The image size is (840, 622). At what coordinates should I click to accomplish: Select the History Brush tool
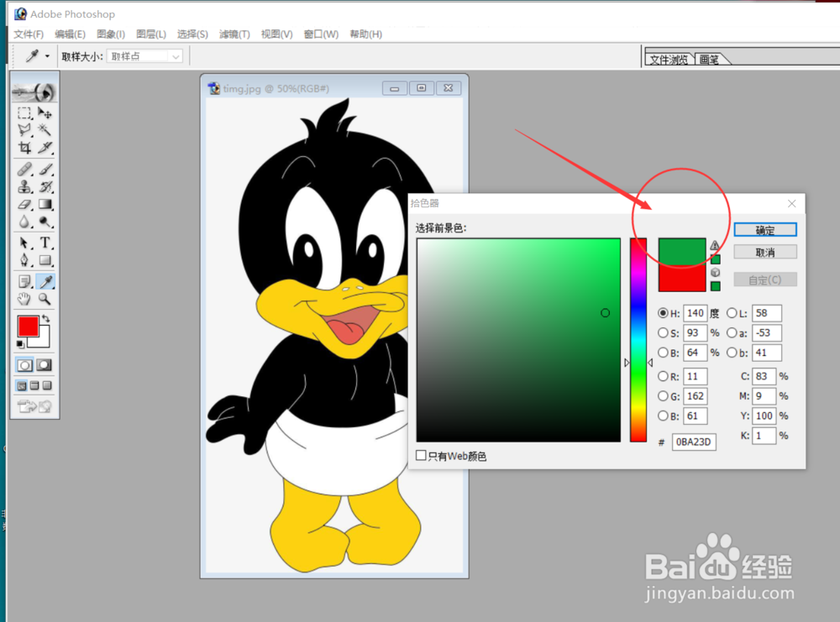45,187
